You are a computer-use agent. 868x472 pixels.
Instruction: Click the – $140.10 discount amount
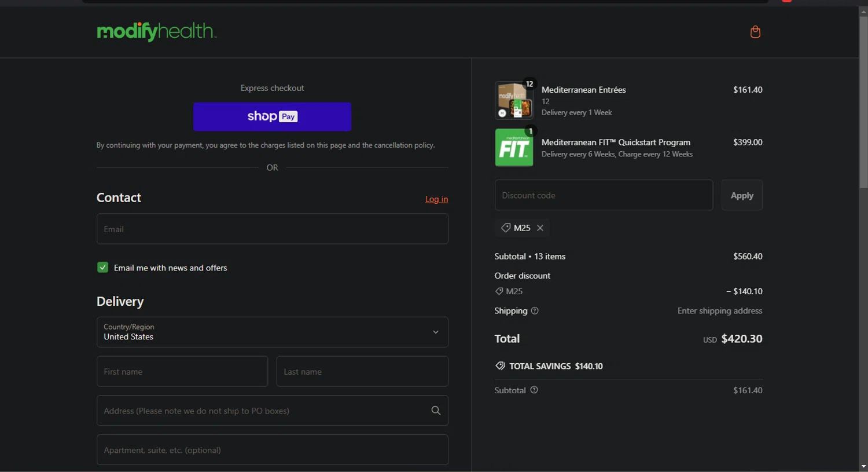[x=744, y=291]
